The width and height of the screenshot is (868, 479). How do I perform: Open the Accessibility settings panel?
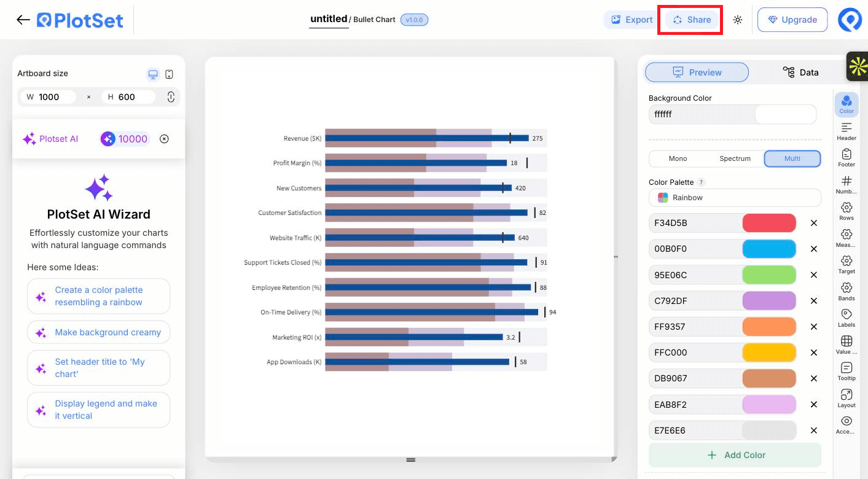tap(846, 425)
